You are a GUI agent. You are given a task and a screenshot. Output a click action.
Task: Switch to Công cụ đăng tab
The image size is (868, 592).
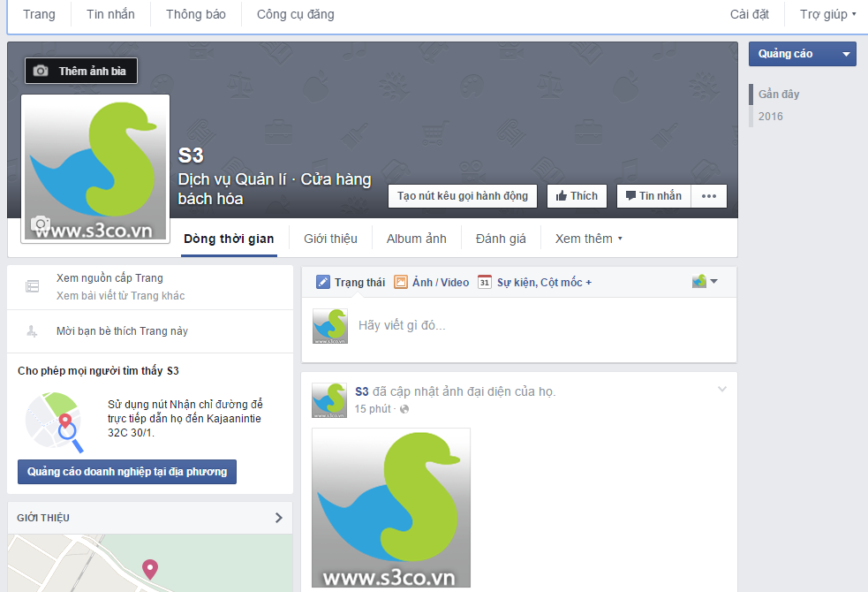(296, 14)
